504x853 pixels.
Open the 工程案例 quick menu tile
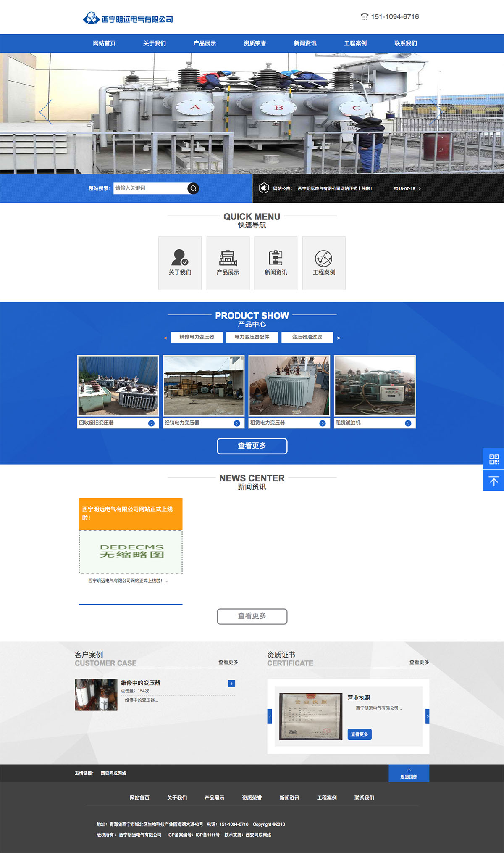pyautogui.click(x=324, y=263)
